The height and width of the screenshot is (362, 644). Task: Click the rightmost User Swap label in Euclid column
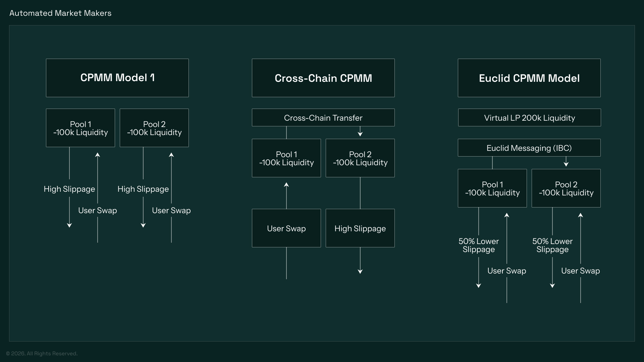click(x=580, y=271)
